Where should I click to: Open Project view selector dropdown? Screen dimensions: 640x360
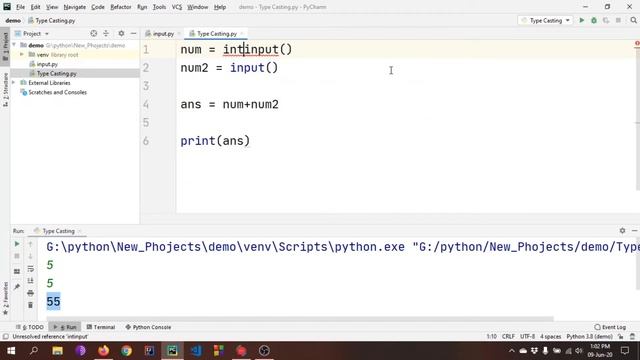tap(32, 33)
